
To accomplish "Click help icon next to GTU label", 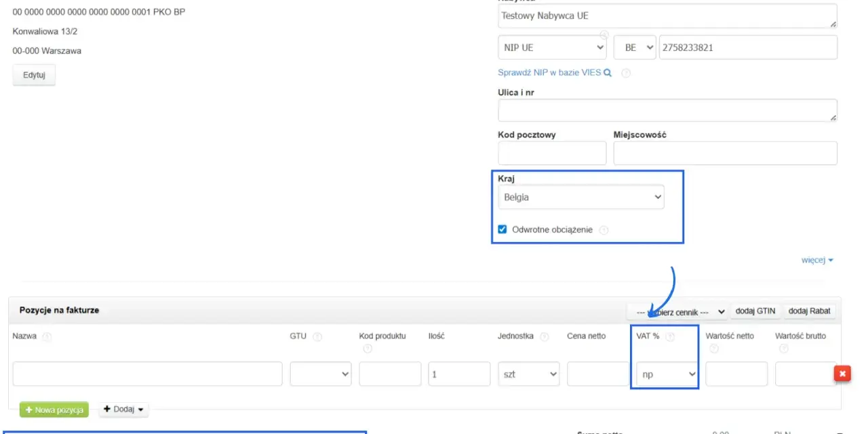I will coord(317,336).
